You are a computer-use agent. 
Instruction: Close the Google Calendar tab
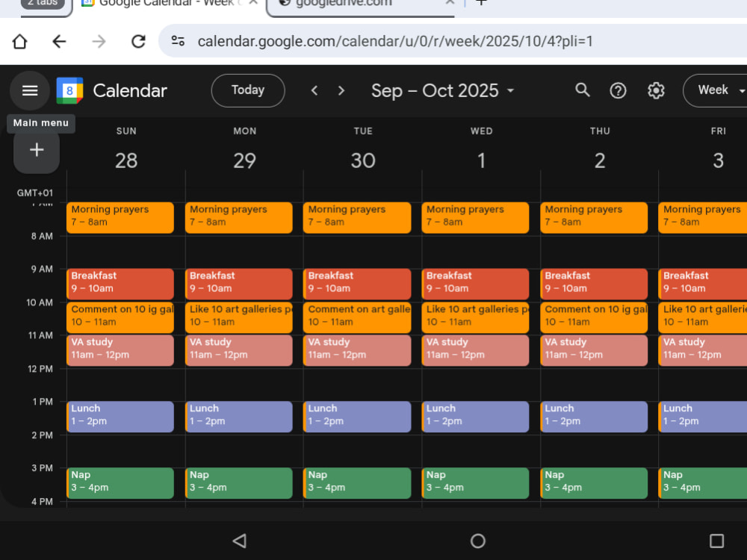click(x=253, y=3)
